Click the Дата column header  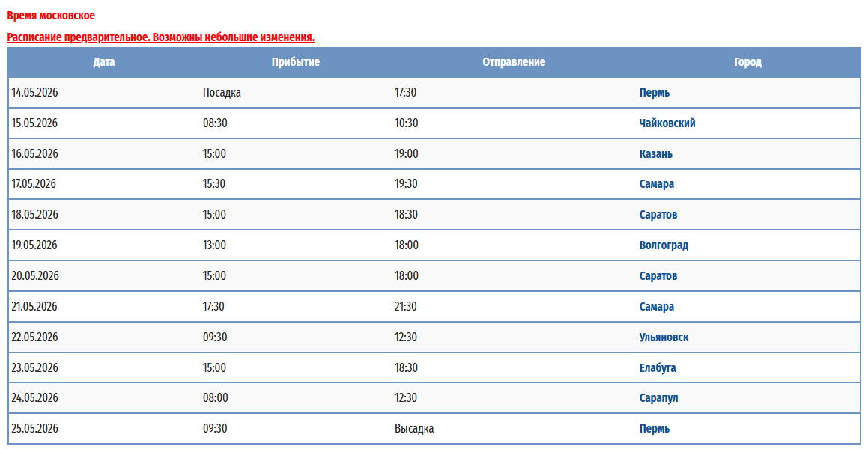point(104,62)
